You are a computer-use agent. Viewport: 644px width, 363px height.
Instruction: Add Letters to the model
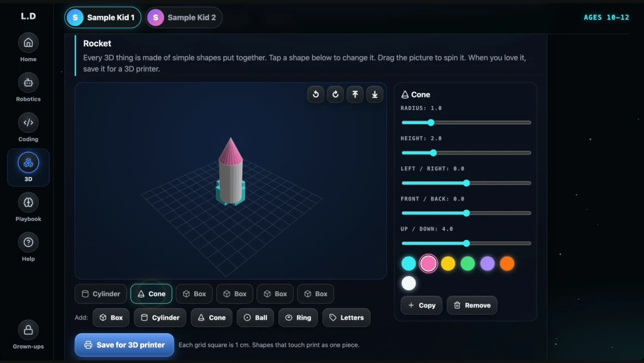click(x=346, y=318)
